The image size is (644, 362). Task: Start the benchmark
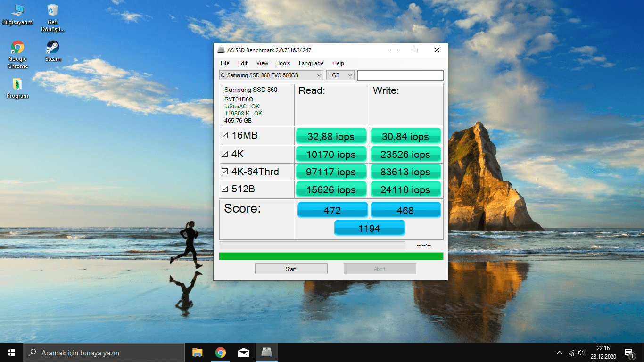coord(291,269)
